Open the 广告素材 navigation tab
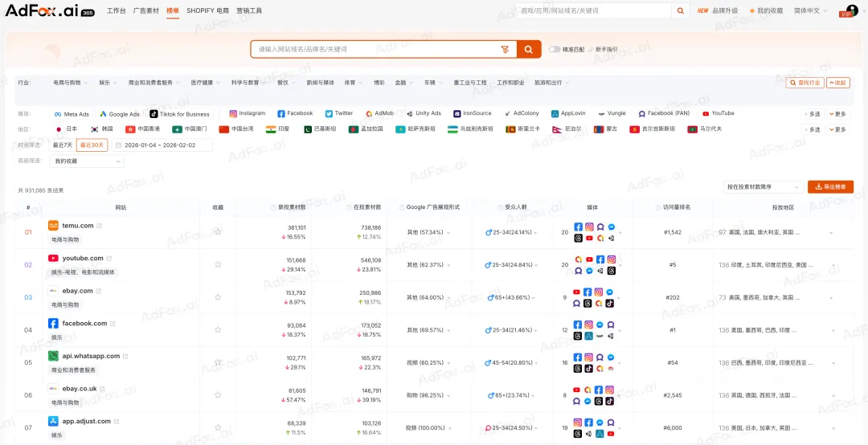 (x=145, y=10)
